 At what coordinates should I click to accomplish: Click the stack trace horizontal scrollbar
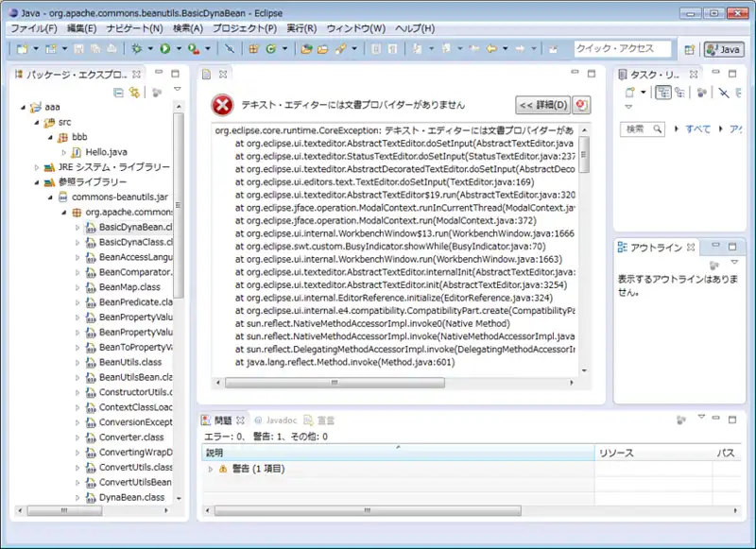click(335, 383)
